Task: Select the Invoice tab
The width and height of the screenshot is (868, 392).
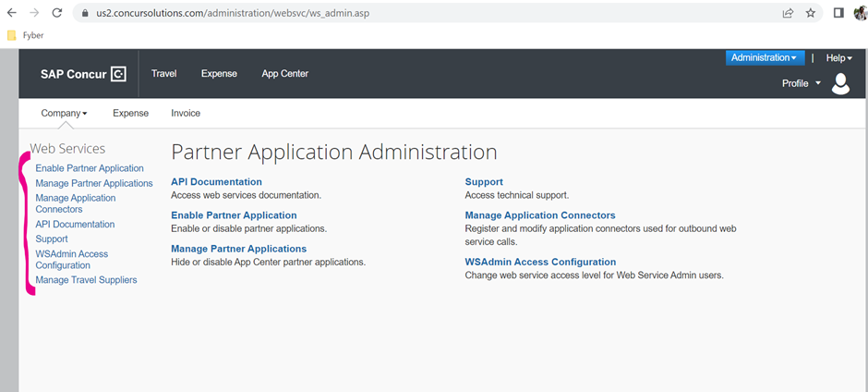Action: (186, 113)
